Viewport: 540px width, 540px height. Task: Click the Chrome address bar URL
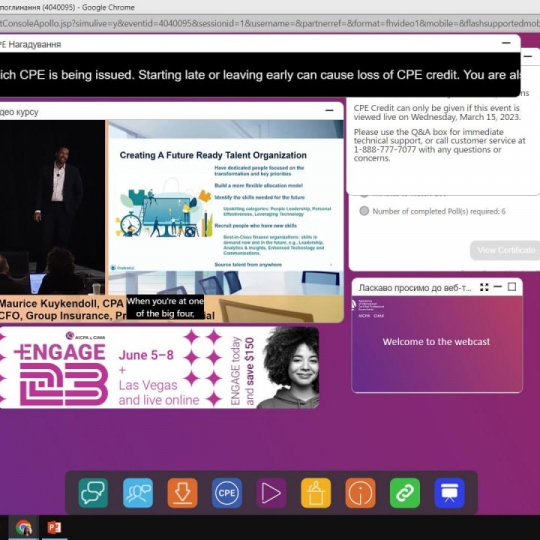click(270, 23)
